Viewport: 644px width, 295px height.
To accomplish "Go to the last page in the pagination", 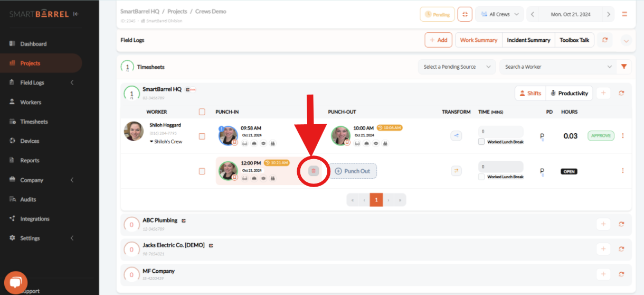I will tap(401, 200).
